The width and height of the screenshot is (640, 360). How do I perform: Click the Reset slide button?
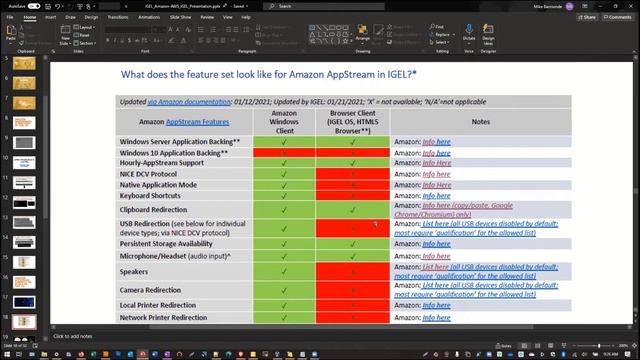tap(82, 35)
